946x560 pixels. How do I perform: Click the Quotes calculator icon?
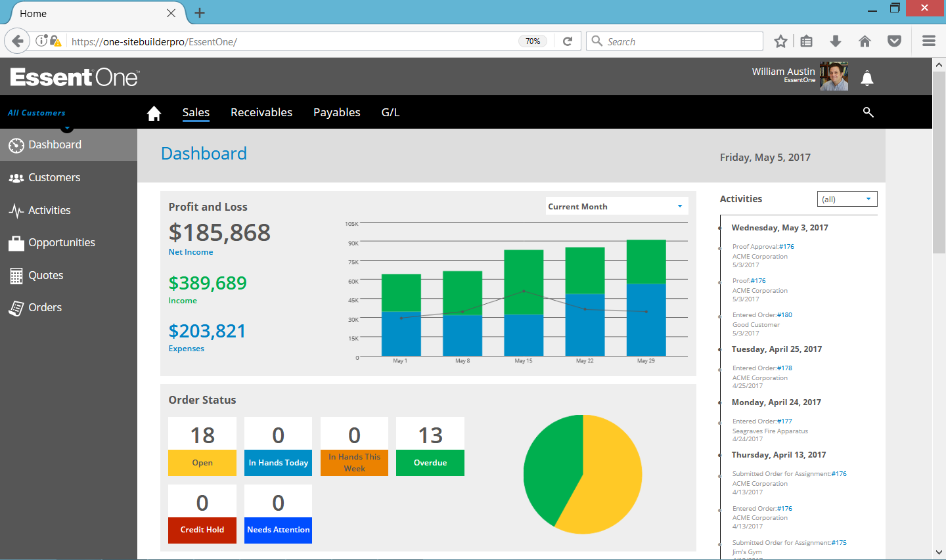click(x=16, y=276)
